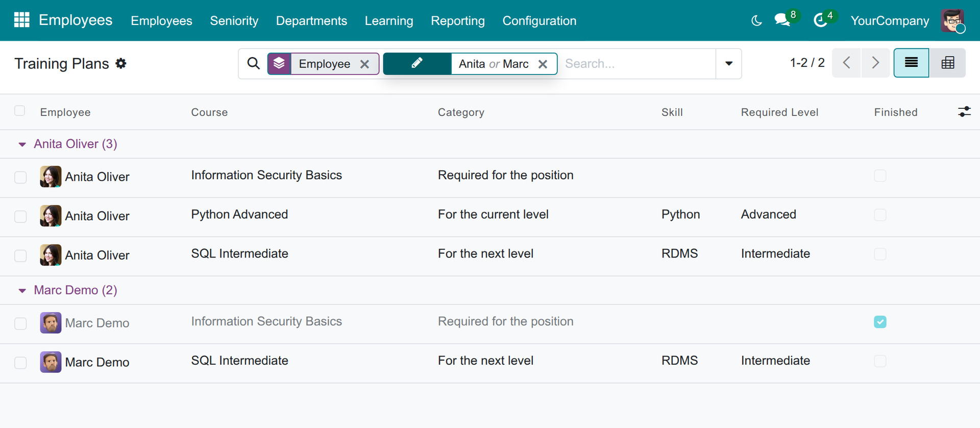Switch to pivot table view icon

948,63
